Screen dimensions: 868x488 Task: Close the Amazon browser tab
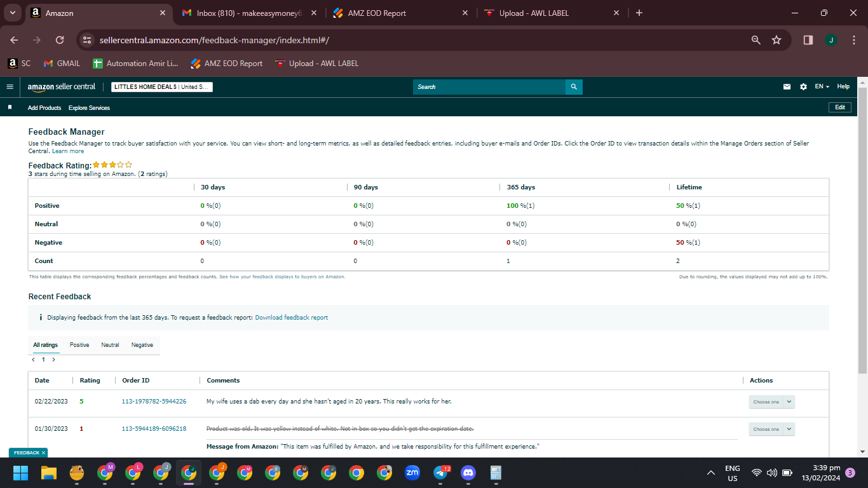pyautogui.click(x=163, y=13)
